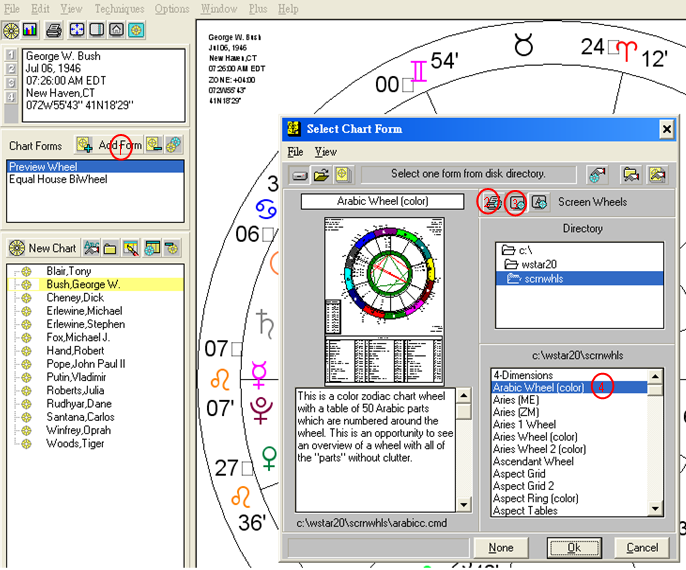Click the house icon in main toolbar
The image size is (686, 570).
[x=117, y=30]
